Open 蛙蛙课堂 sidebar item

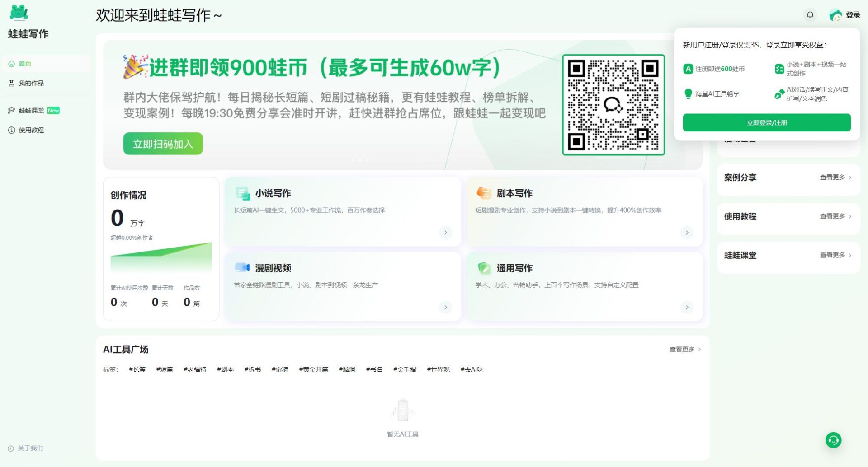pyautogui.click(x=31, y=111)
